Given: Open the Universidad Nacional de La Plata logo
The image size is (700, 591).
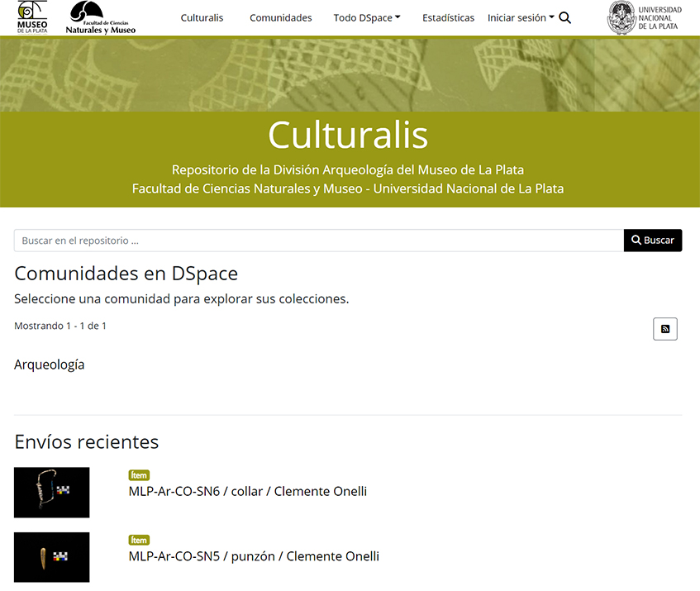Looking at the screenshot, I should 644,18.
